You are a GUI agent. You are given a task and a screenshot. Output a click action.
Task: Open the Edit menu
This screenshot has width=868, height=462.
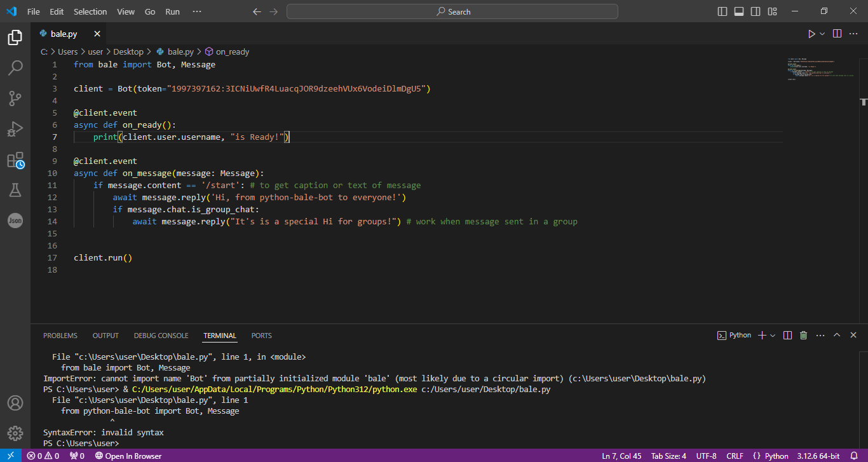[x=57, y=11]
